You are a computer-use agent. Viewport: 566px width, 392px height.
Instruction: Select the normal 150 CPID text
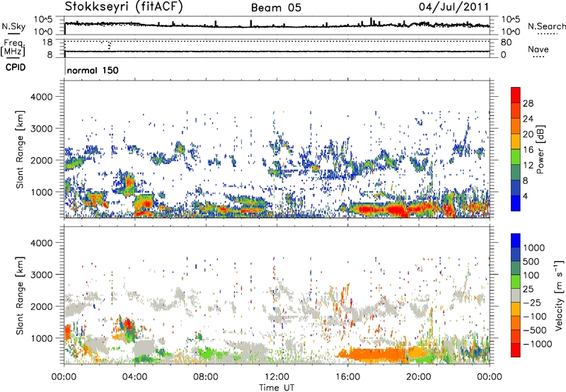93,70
